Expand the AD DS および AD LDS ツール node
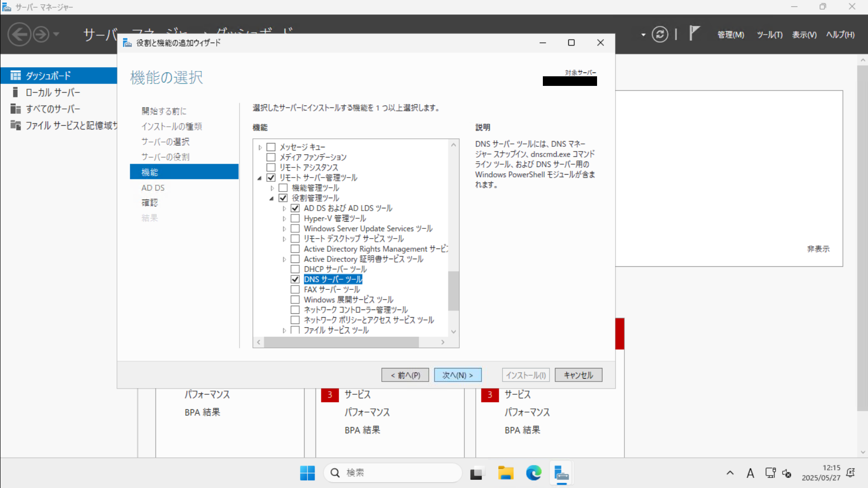The image size is (868, 488). tap(284, 208)
